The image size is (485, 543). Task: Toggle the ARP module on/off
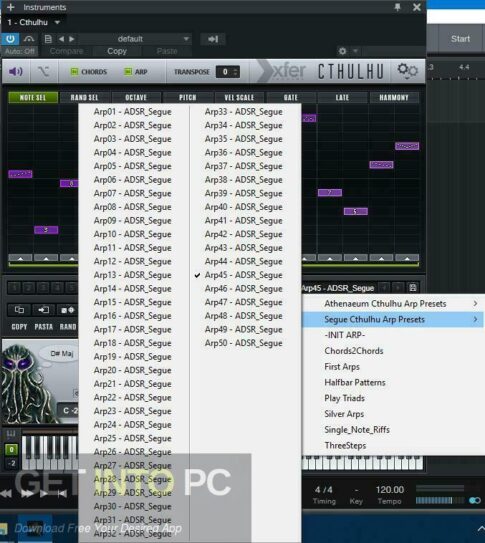point(136,72)
